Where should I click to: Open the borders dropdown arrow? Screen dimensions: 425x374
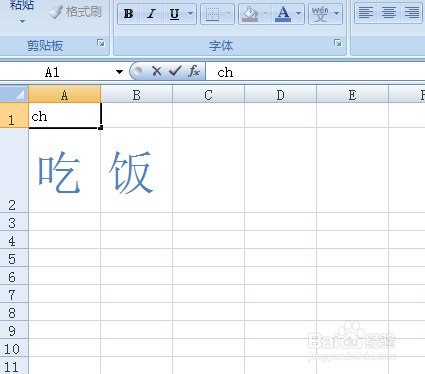[x=229, y=14]
